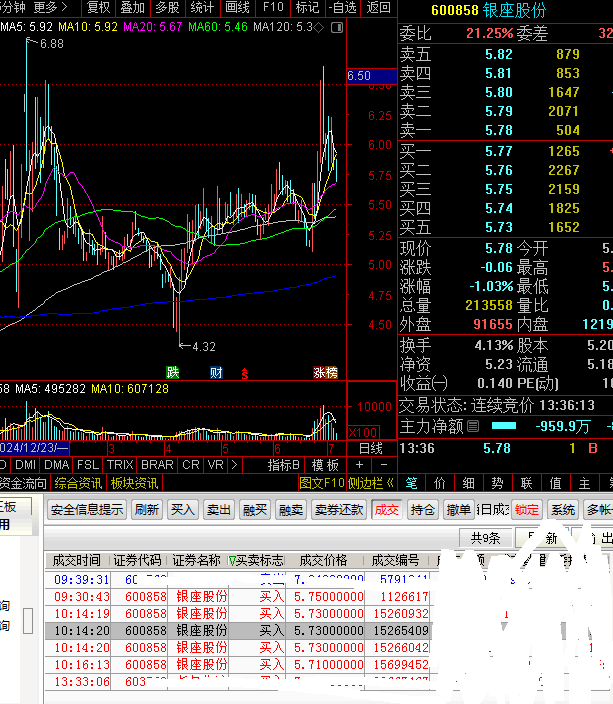This screenshot has height=704, width=613.
Task: Remove stock via -自选
Action: click(x=343, y=7)
